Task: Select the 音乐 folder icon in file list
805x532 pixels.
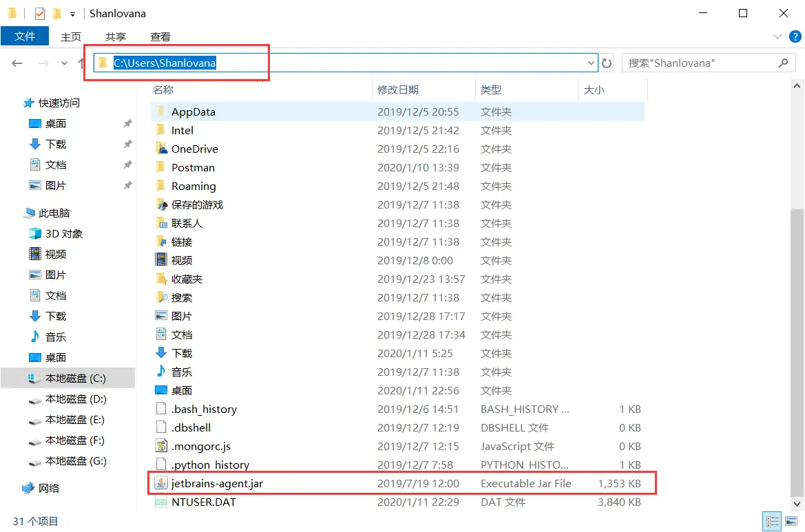Action: (161, 372)
